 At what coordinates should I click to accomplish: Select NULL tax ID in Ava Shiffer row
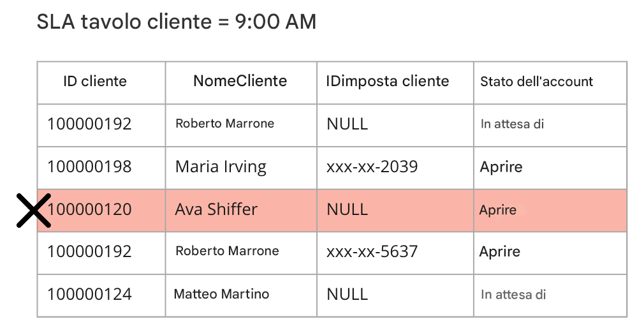click(x=395, y=211)
